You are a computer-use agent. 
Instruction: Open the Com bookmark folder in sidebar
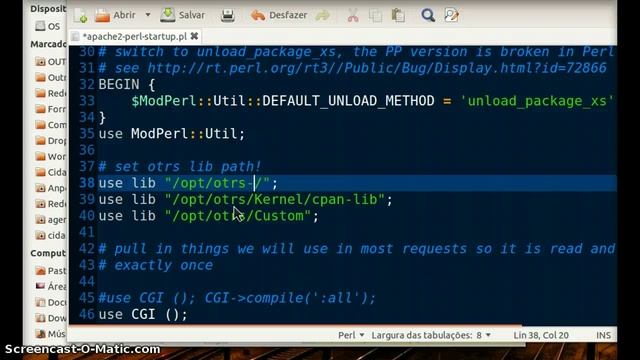click(51, 124)
